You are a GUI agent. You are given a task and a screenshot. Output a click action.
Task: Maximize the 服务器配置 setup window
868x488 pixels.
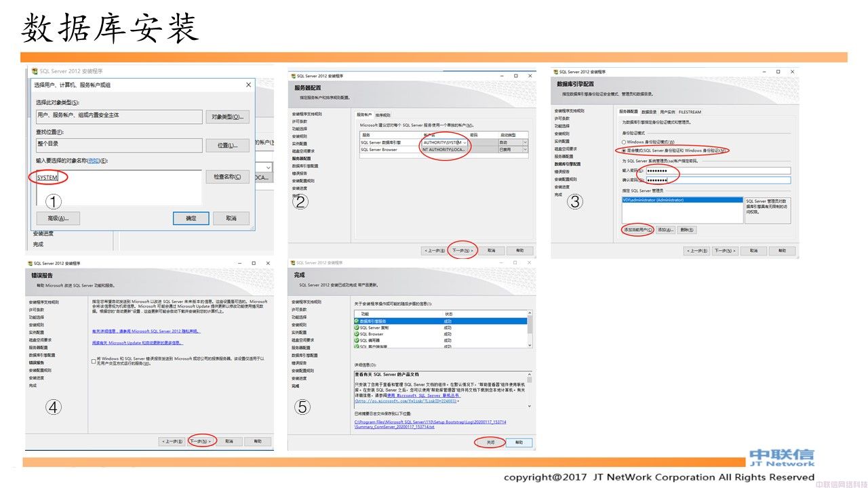(x=517, y=77)
